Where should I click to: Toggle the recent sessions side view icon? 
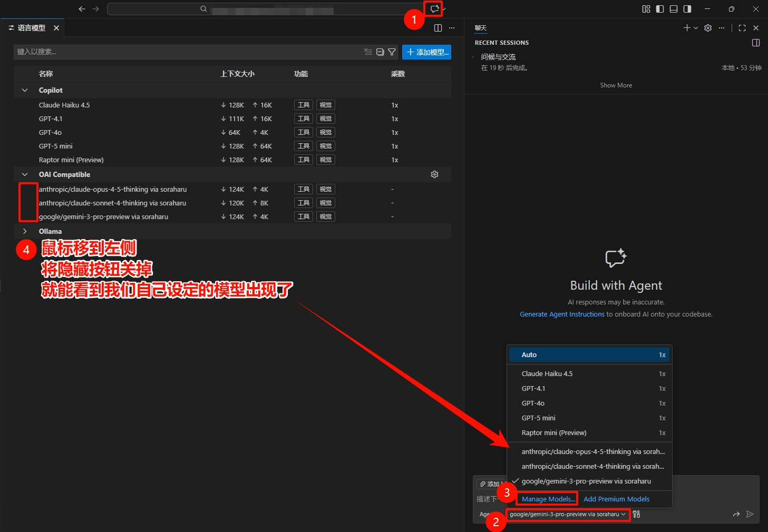click(x=756, y=43)
